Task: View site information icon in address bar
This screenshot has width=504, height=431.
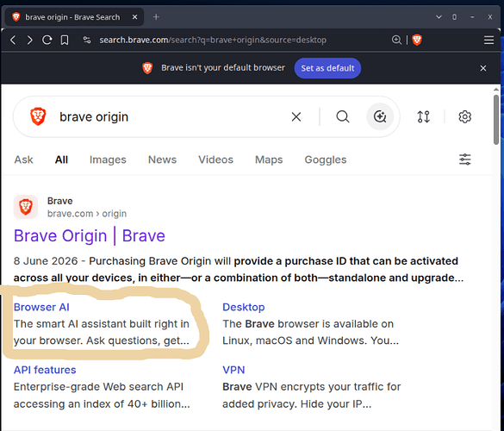Action: click(x=87, y=40)
